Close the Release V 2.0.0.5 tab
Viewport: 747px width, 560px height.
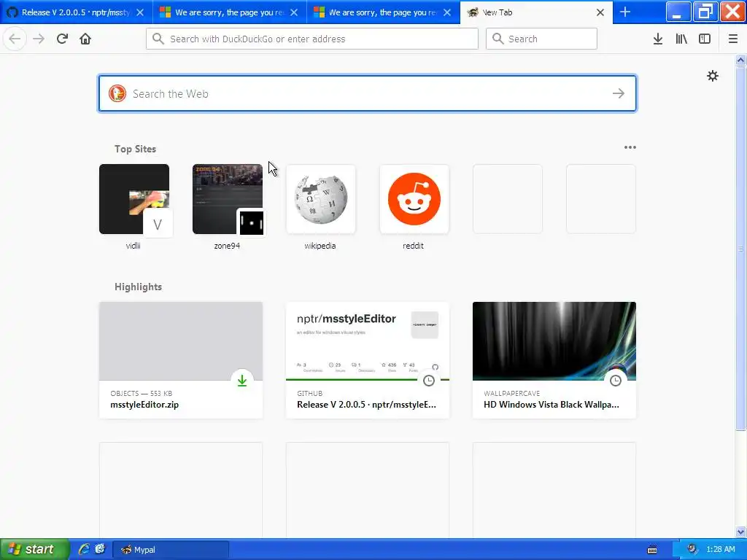(x=139, y=12)
